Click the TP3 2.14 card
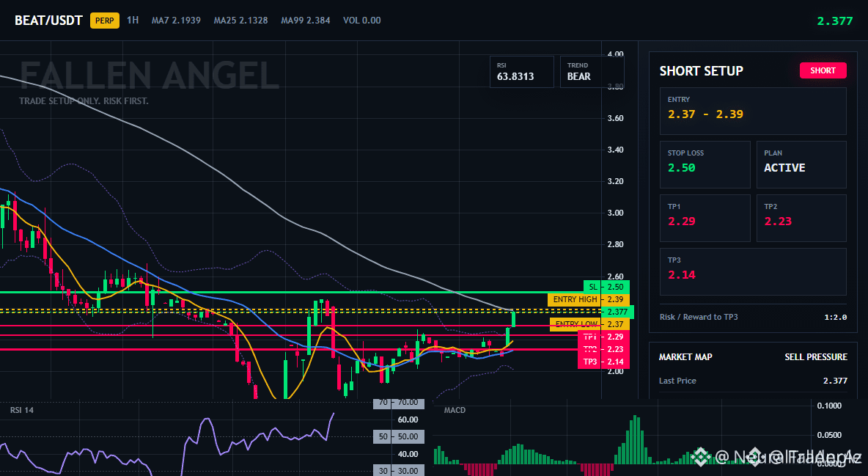 [x=753, y=271]
